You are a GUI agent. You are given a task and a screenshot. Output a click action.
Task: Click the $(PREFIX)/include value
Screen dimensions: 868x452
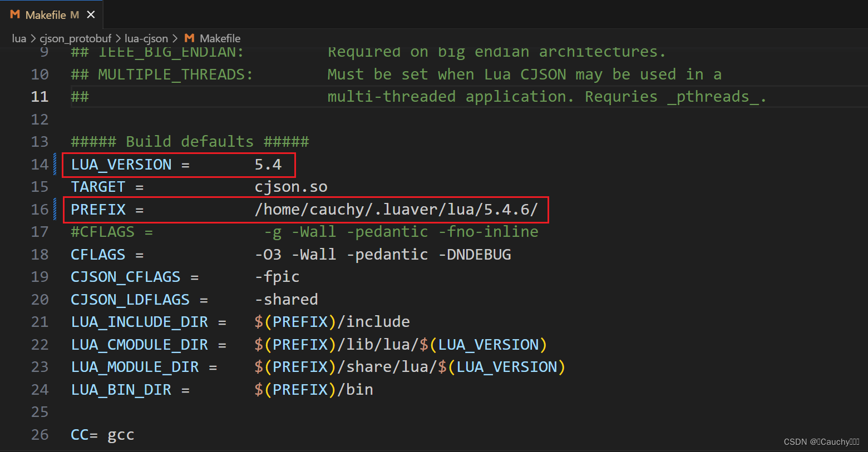click(332, 322)
